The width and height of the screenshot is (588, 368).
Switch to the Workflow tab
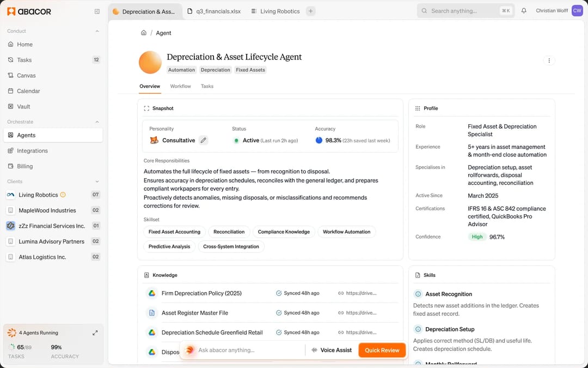point(180,86)
